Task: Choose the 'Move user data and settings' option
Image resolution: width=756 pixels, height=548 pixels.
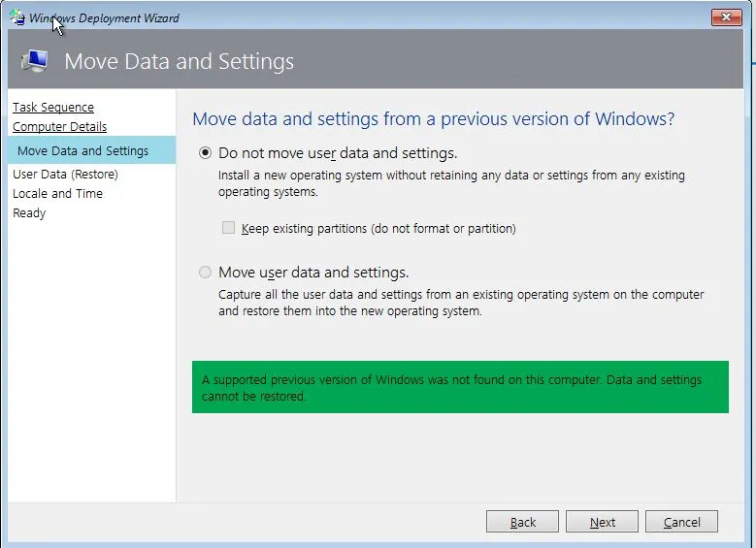Action: tap(205, 273)
